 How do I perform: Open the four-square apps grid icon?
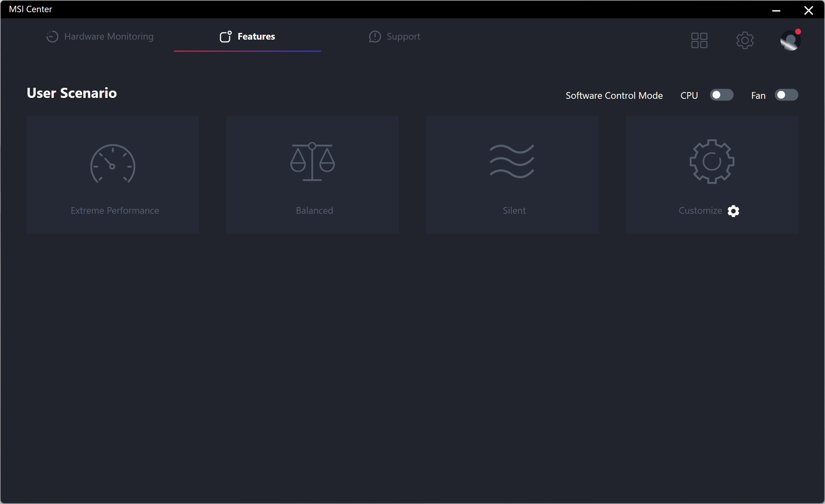699,41
